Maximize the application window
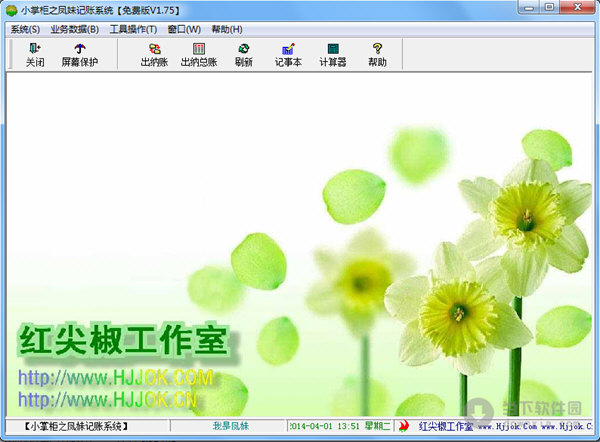 tap(549, 7)
